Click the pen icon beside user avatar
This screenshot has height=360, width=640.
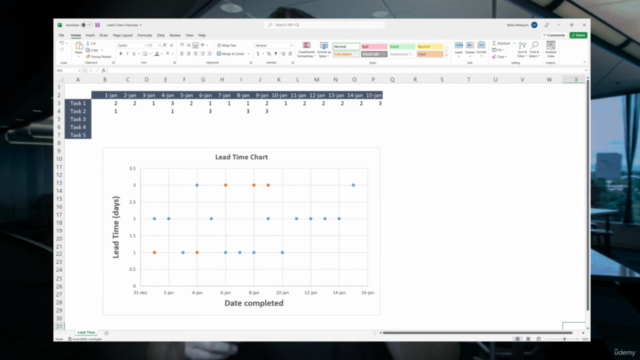click(547, 25)
